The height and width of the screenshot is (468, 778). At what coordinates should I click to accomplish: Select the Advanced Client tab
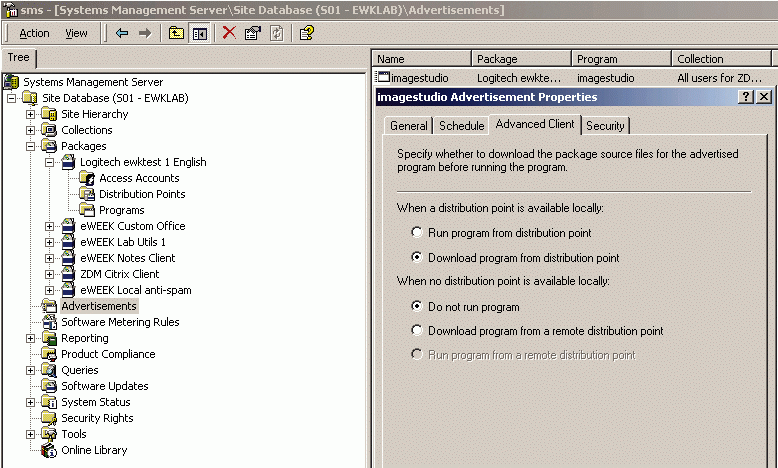pyautogui.click(x=535, y=124)
